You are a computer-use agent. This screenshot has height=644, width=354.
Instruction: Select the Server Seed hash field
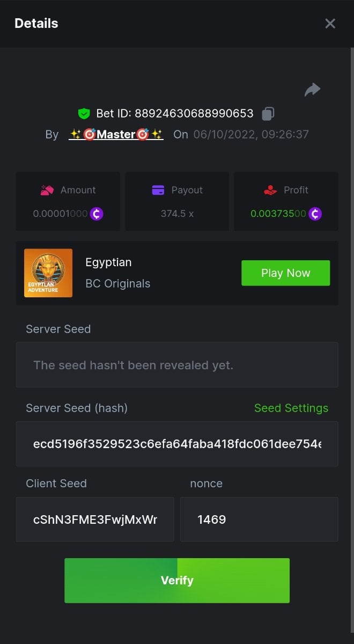coord(177,444)
